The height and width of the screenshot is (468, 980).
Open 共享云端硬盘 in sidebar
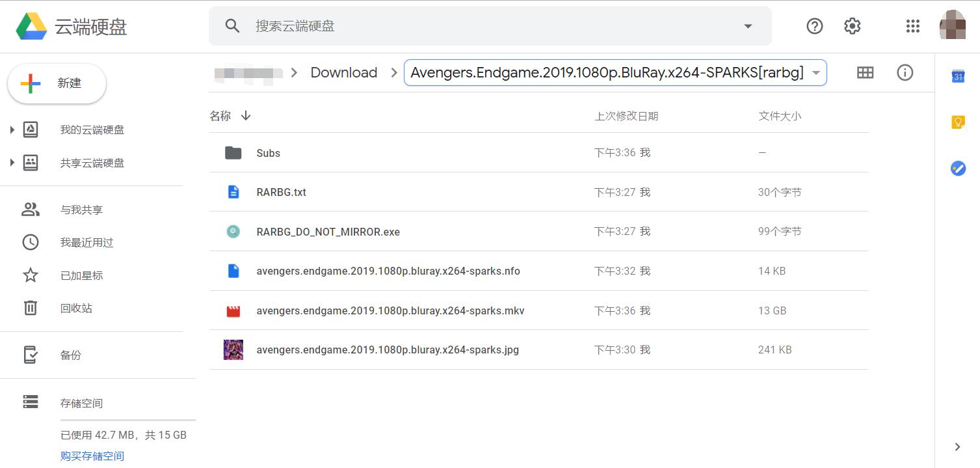coord(92,163)
